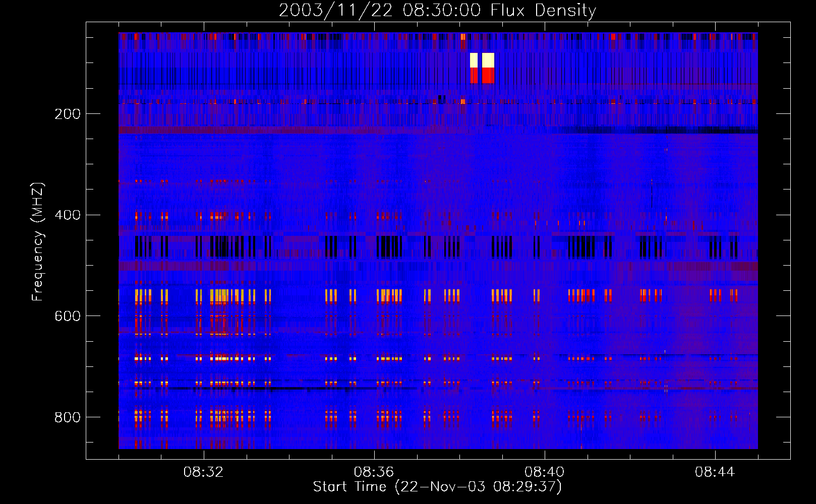816x504 pixels.
Task: Click the 200 frequency tick label
Action: pos(68,114)
